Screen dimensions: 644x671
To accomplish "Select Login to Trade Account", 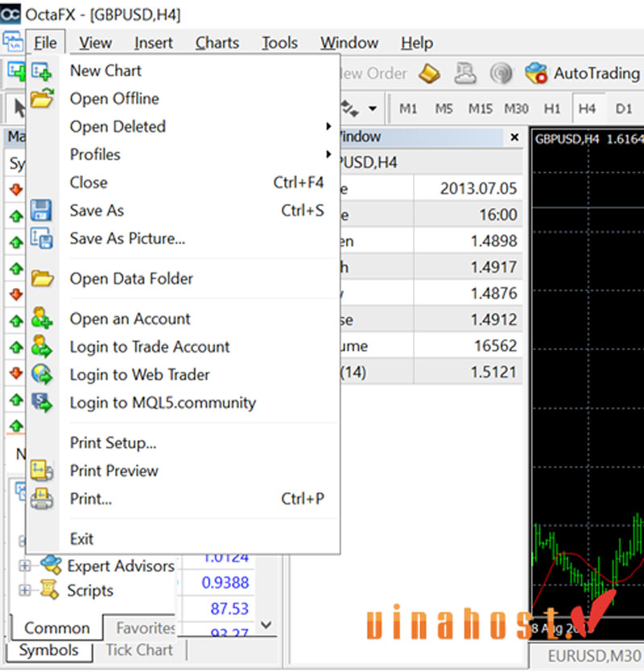I will pos(182,347).
